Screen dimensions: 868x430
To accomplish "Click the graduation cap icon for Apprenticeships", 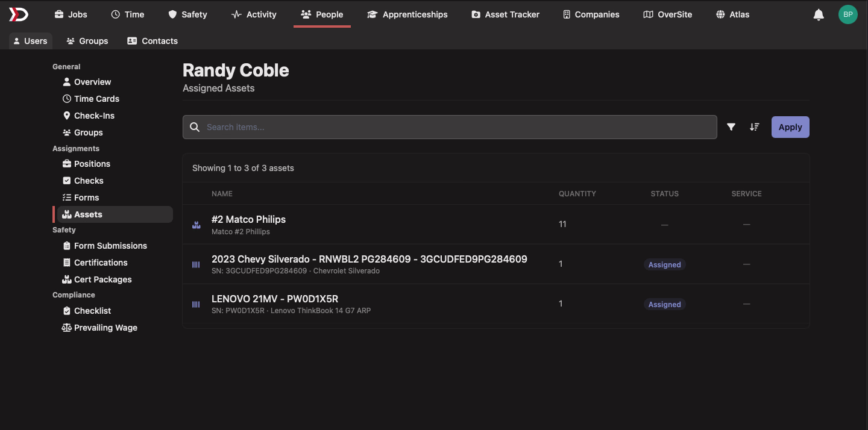I will coord(372,14).
